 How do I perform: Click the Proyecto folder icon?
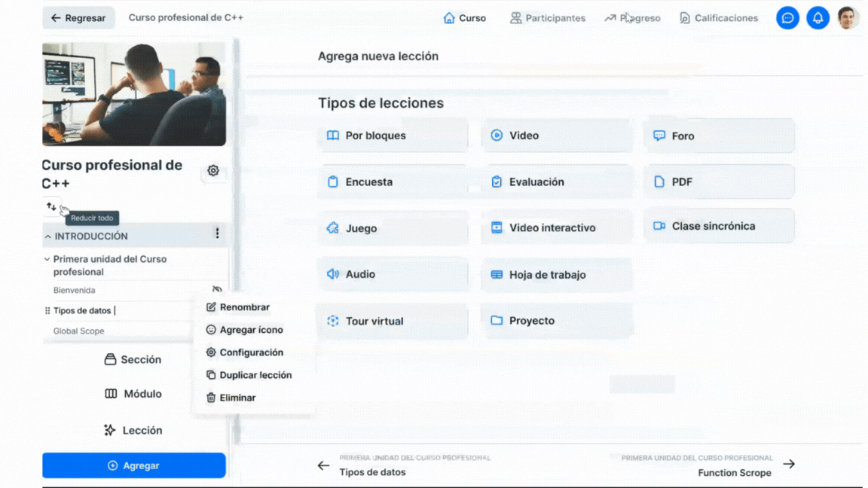497,320
